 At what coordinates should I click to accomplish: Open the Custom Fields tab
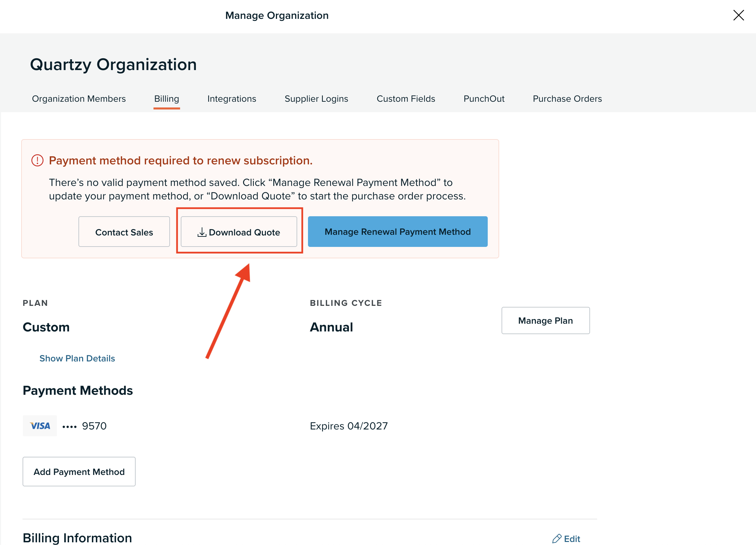[406, 99]
